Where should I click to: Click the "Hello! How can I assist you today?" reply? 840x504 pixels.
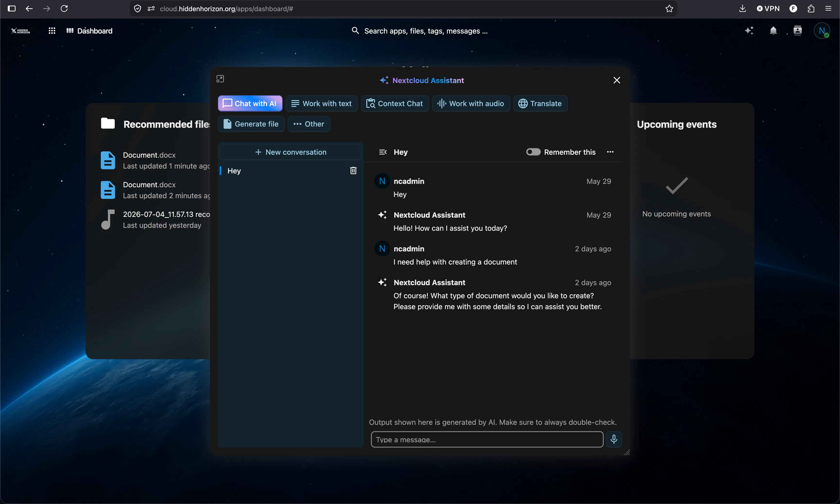(450, 228)
